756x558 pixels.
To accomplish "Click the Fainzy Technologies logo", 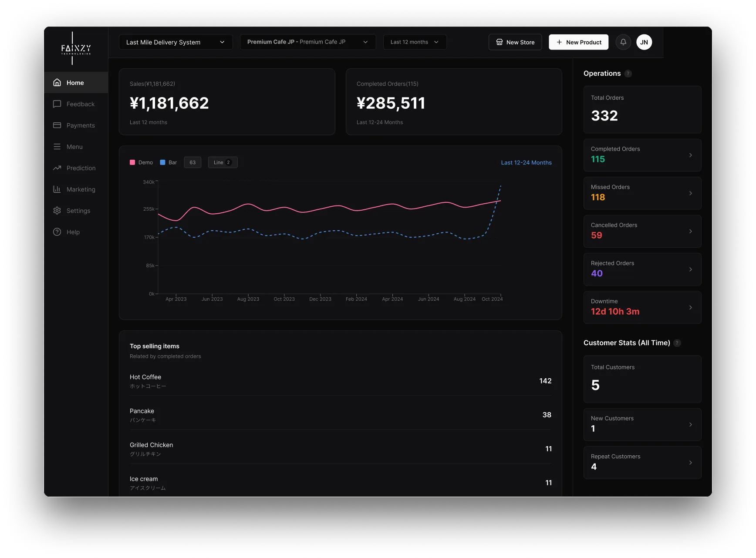I will [x=76, y=48].
